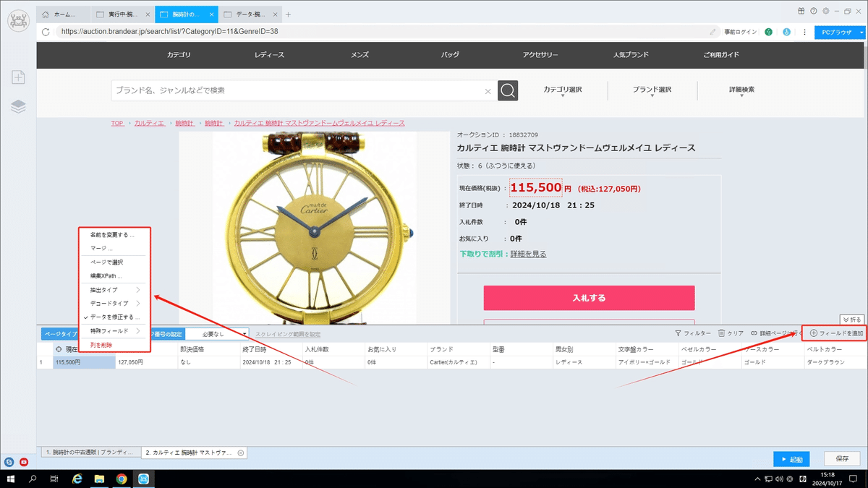Open the Windows Start menu
The image size is (868, 488).
pos(10,479)
